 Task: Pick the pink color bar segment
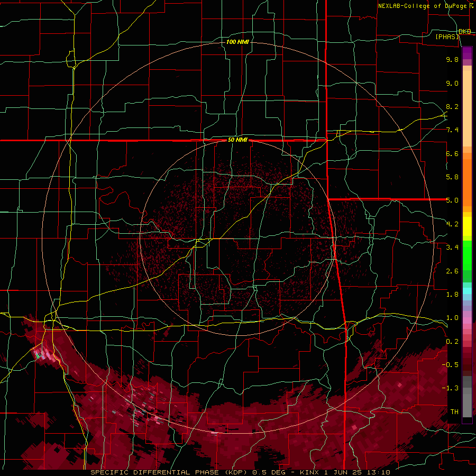(x=467, y=321)
